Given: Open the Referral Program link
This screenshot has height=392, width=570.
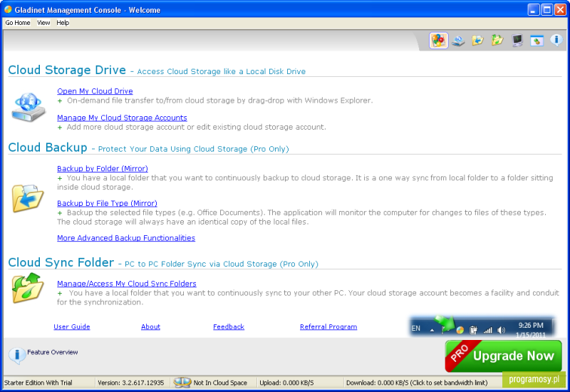Looking at the screenshot, I should 328,326.
